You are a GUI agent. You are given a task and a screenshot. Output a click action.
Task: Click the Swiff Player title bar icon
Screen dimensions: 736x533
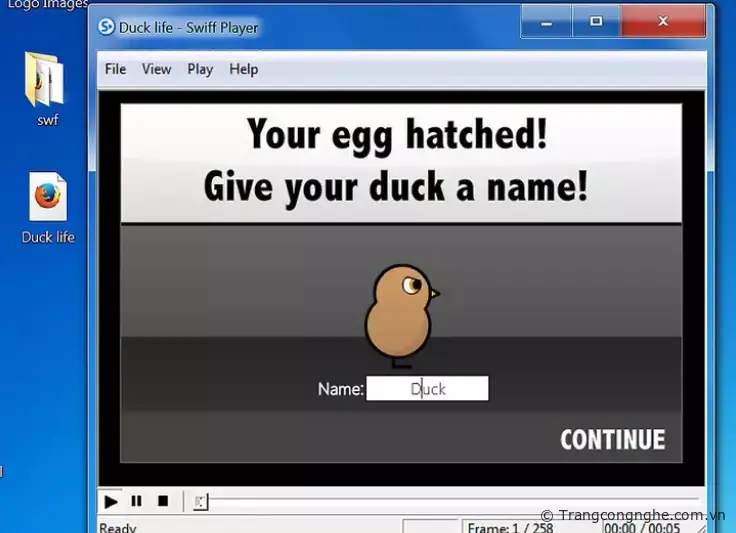(x=106, y=27)
